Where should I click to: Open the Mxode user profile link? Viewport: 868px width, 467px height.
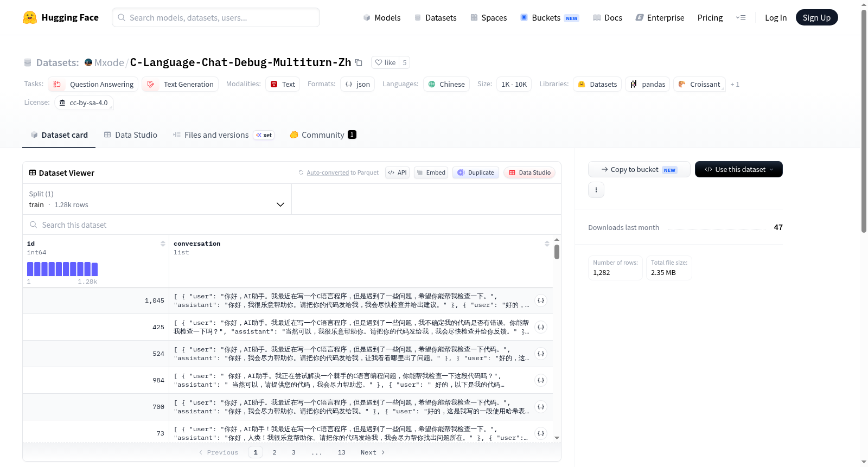109,62
